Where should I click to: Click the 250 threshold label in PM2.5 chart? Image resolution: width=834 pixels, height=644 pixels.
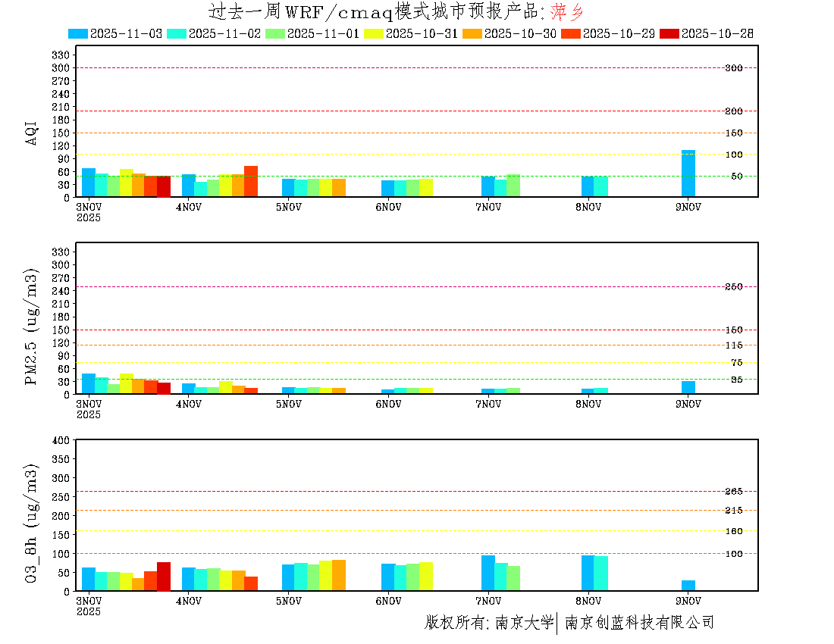(733, 286)
